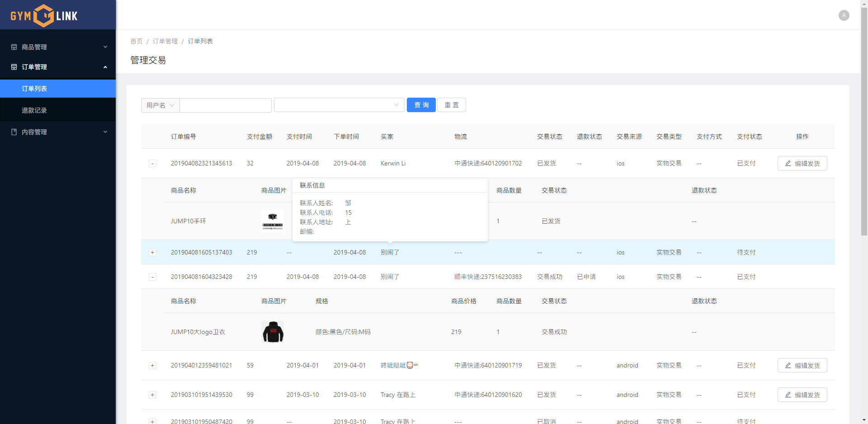Click buyer name Kerwin Li
The image size is (868, 424).
(393, 163)
